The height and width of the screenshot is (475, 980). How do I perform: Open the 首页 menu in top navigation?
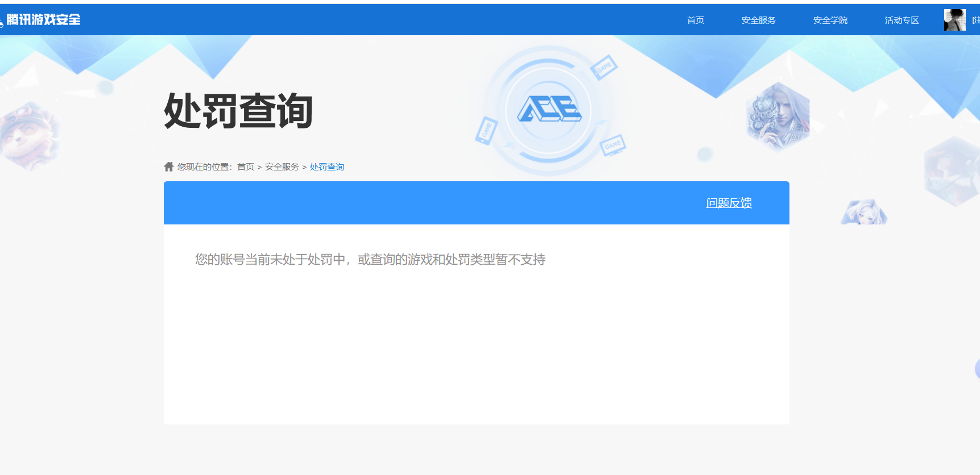coord(696,20)
